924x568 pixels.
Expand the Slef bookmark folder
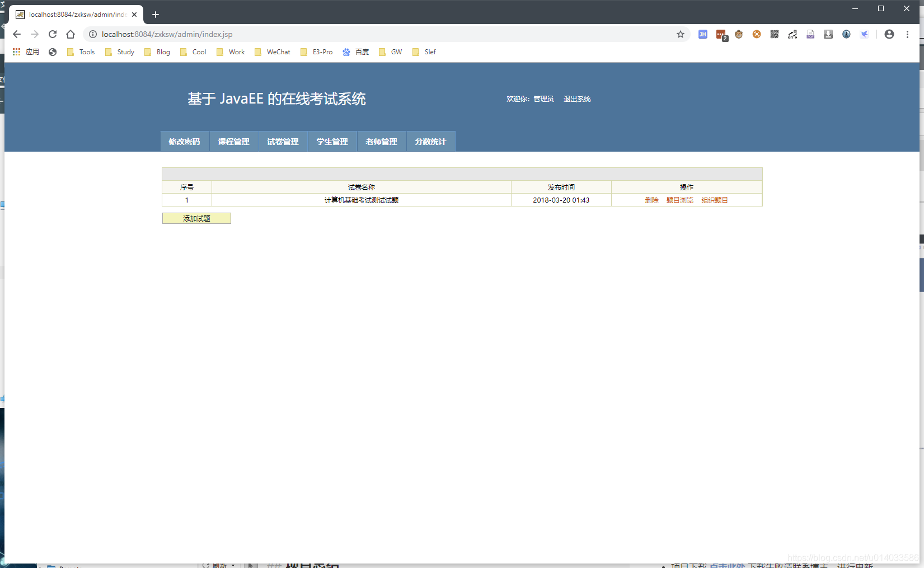(x=424, y=52)
